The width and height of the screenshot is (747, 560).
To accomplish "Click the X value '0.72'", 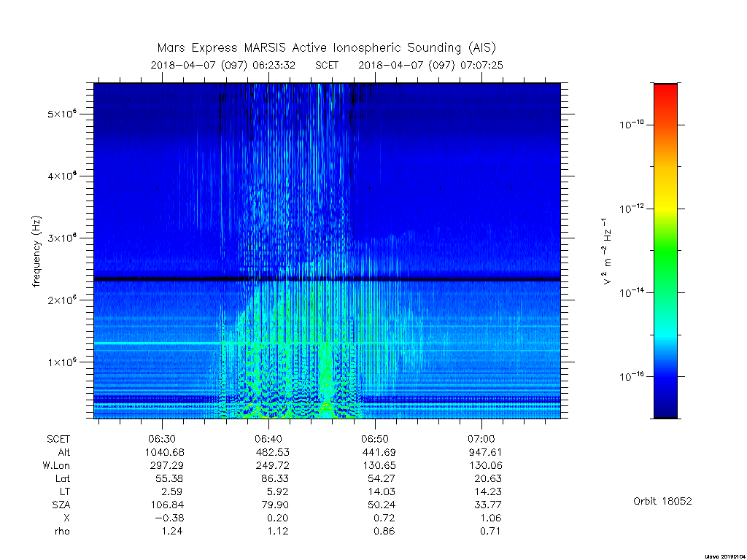I will tap(384, 518).
